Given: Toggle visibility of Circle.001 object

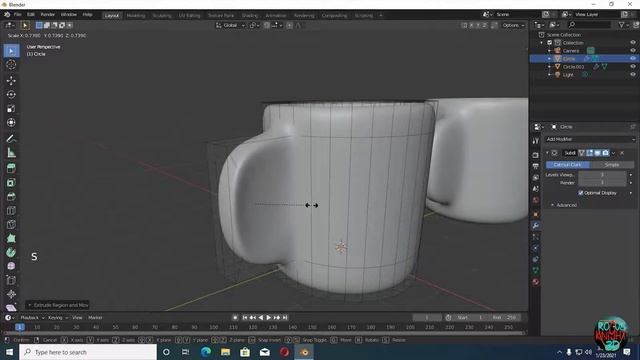Looking at the screenshot, I should [x=633, y=67].
